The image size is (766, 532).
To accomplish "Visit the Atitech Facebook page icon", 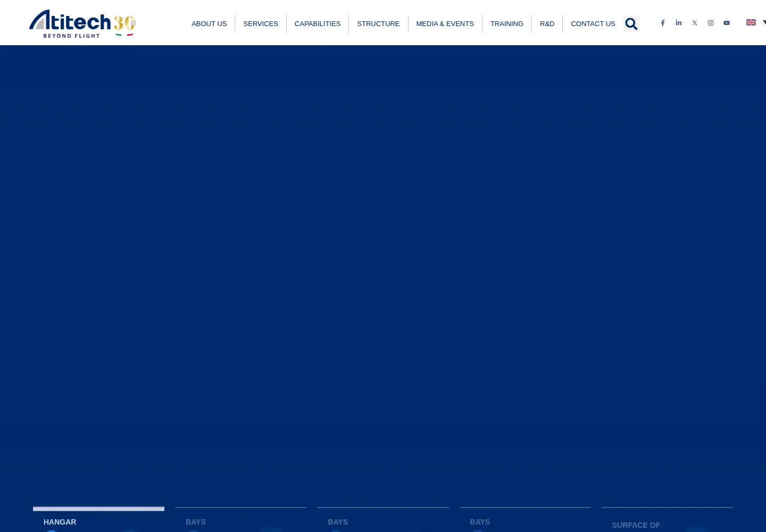I will (x=663, y=23).
